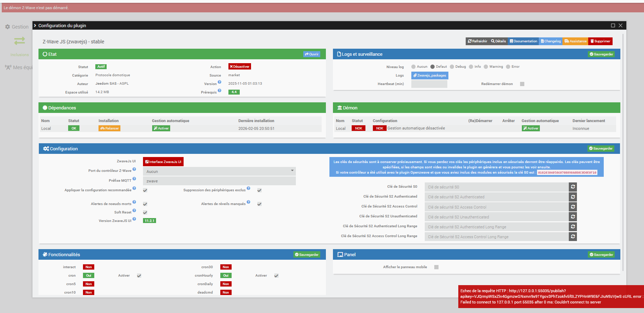Toggle Afficher le panneau mobile checkbox
The width and height of the screenshot is (644, 313).
(x=436, y=267)
